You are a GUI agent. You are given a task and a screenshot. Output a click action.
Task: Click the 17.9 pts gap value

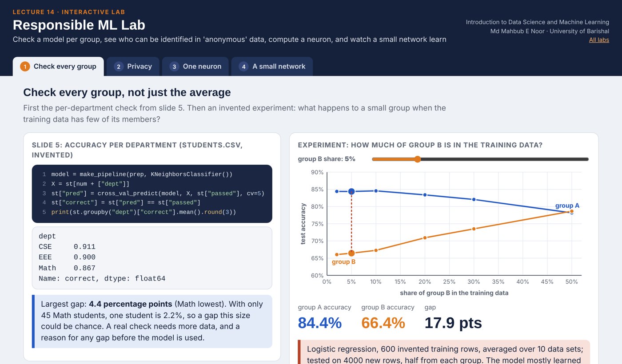[453, 323]
